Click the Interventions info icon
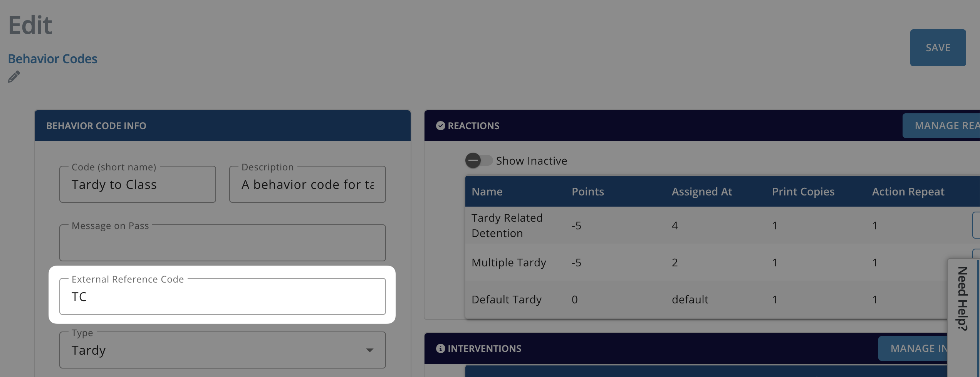The image size is (980, 377). tap(440, 348)
